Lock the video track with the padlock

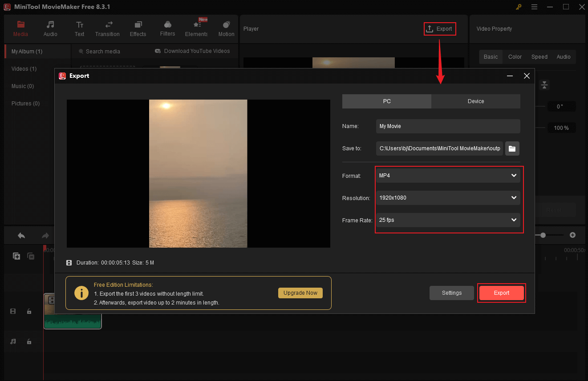29,311
